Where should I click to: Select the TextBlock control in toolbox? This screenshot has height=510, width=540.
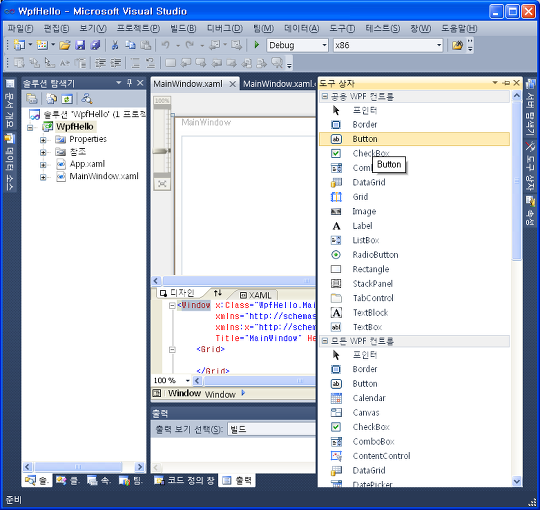pyautogui.click(x=414, y=312)
